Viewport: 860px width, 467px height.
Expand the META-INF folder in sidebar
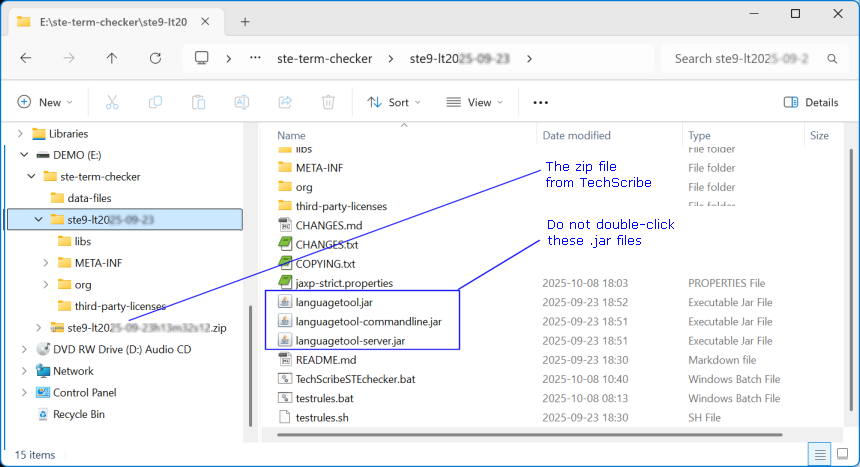[x=46, y=263]
